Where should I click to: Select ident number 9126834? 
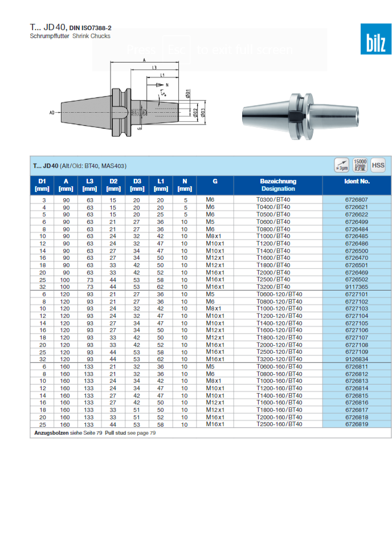tap(357, 360)
